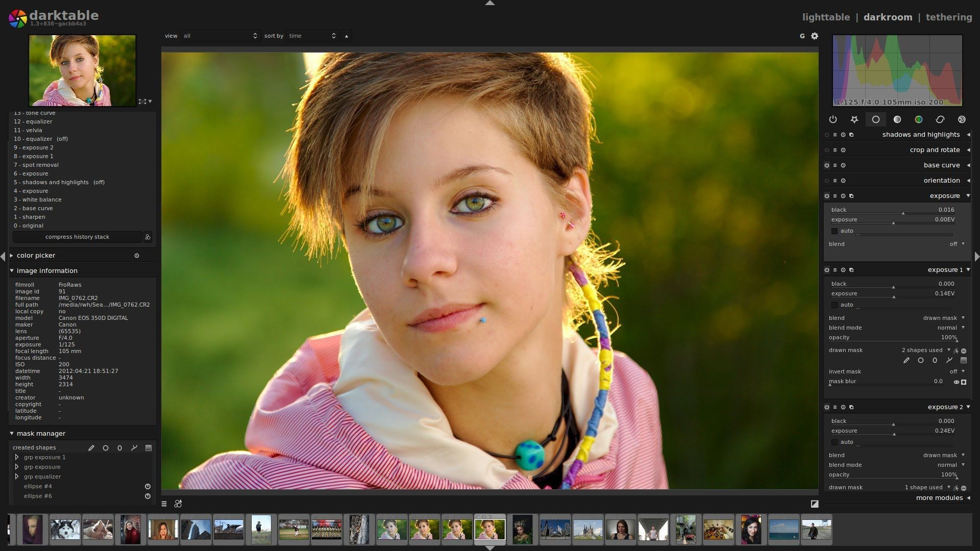Toggle sort direction arrow next to time

click(x=347, y=36)
